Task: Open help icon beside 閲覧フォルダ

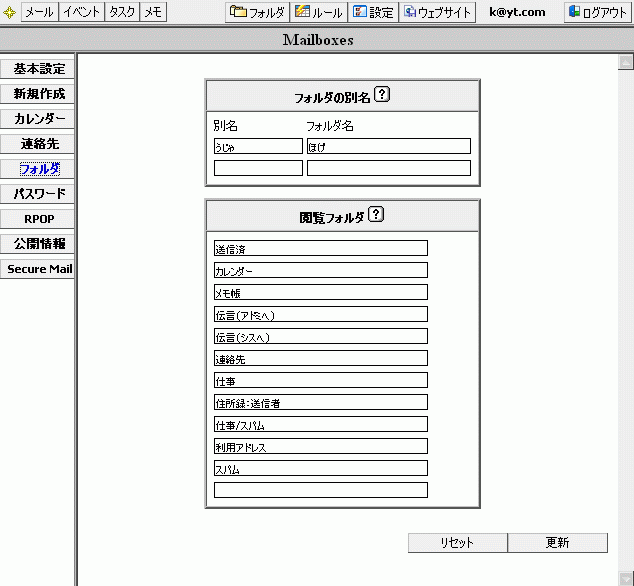Action: (x=376, y=215)
